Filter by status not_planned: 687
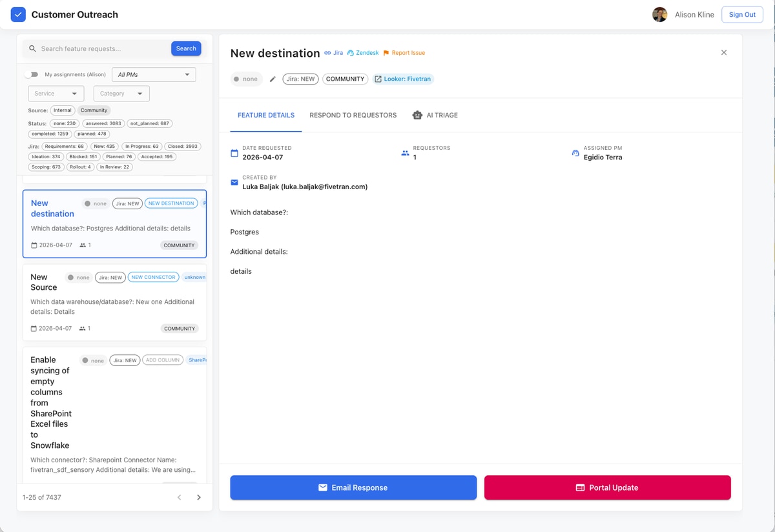 149,123
